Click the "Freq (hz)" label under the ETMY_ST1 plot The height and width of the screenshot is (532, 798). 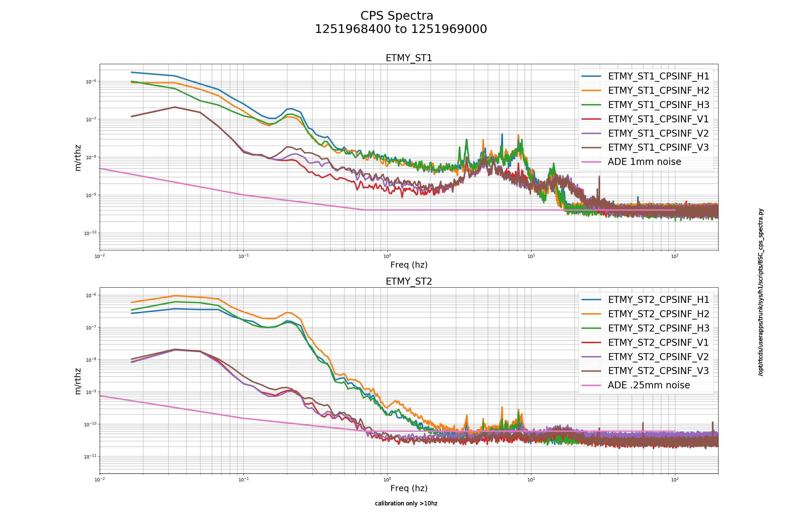409,265
